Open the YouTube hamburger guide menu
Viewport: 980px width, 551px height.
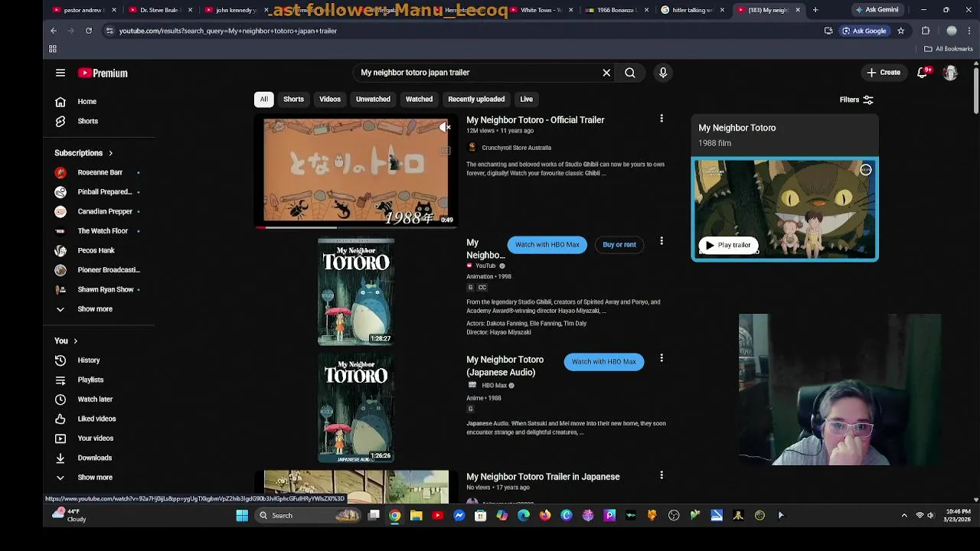60,73
